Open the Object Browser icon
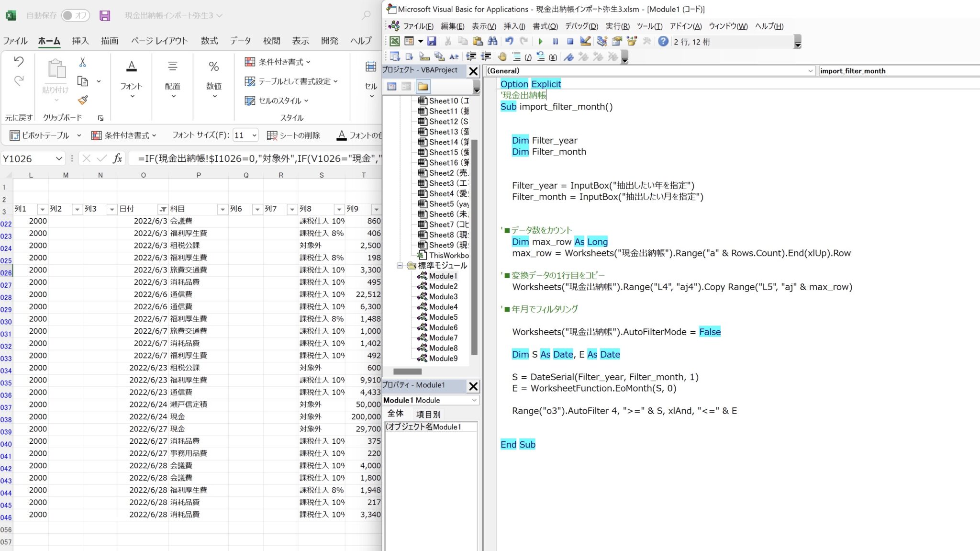This screenshot has height=551, width=980. tap(632, 42)
